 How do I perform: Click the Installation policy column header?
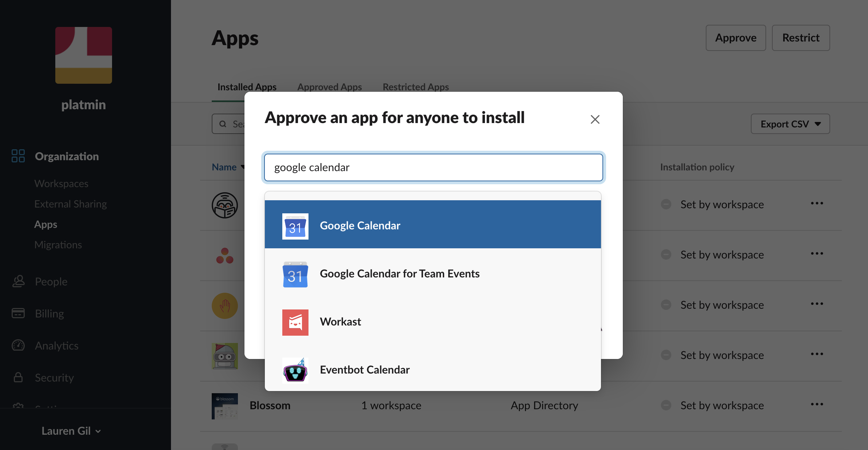[697, 167]
